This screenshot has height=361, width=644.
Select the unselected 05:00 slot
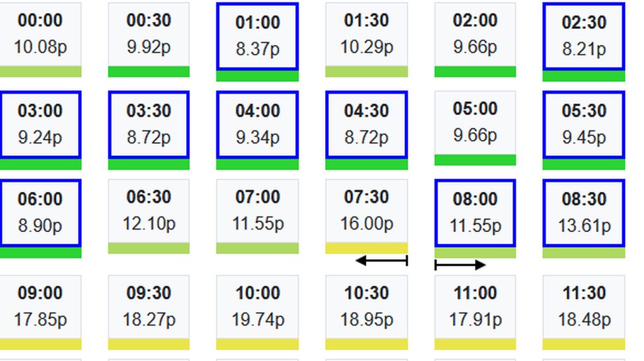coord(475,123)
